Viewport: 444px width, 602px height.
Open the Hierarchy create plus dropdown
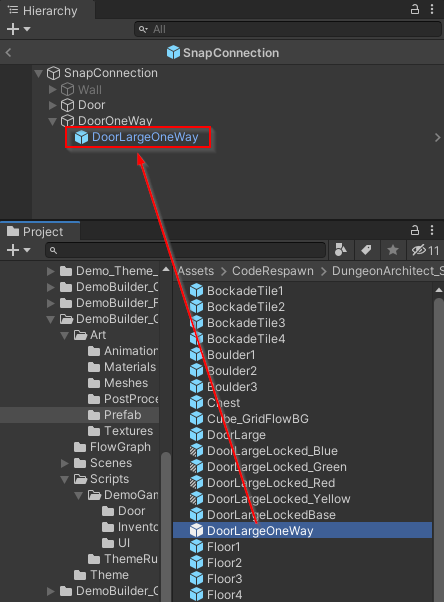coord(18,29)
